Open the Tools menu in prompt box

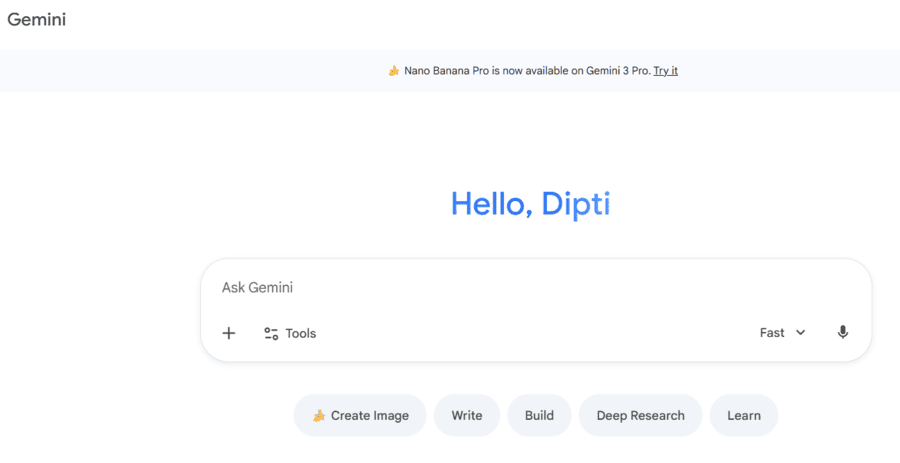coord(290,333)
